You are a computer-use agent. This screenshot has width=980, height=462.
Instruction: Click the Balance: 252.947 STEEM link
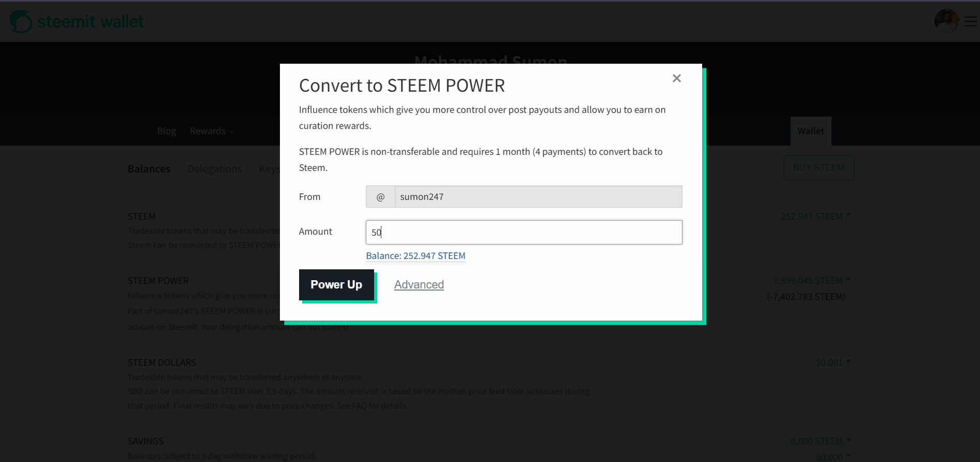(x=415, y=256)
